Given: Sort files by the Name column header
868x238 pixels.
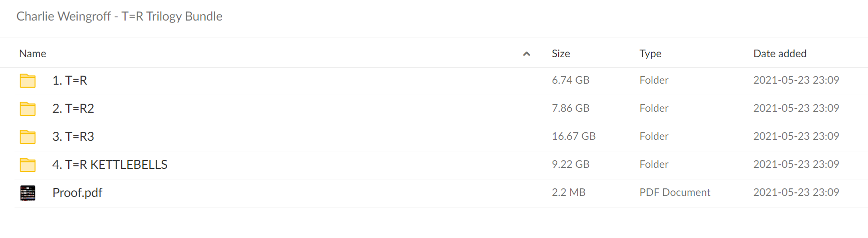Looking at the screenshot, I should (33, 54).
